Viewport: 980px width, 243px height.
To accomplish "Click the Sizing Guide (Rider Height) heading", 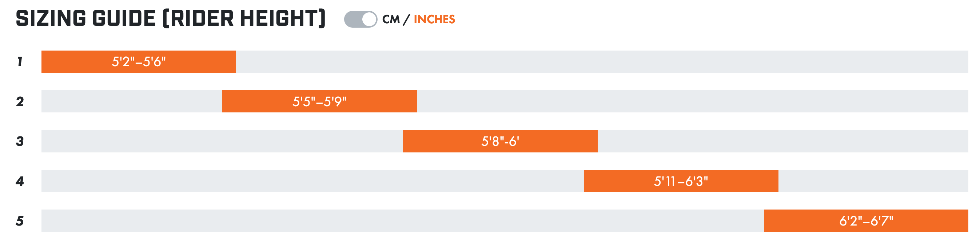I will 171,19.
